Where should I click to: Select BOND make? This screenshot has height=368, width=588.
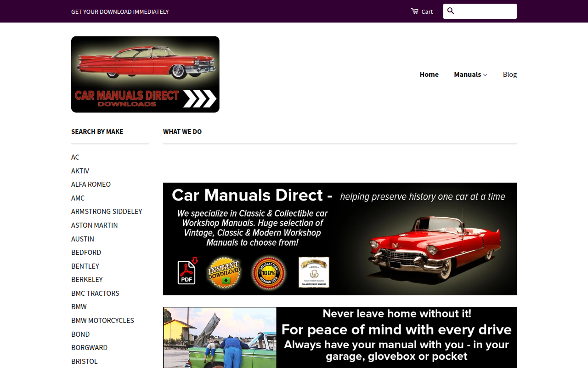click(80, 334)
